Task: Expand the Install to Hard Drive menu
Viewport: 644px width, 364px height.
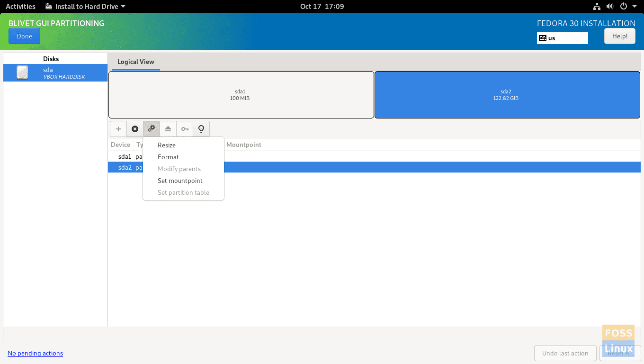Action: [x=84, y=6]
